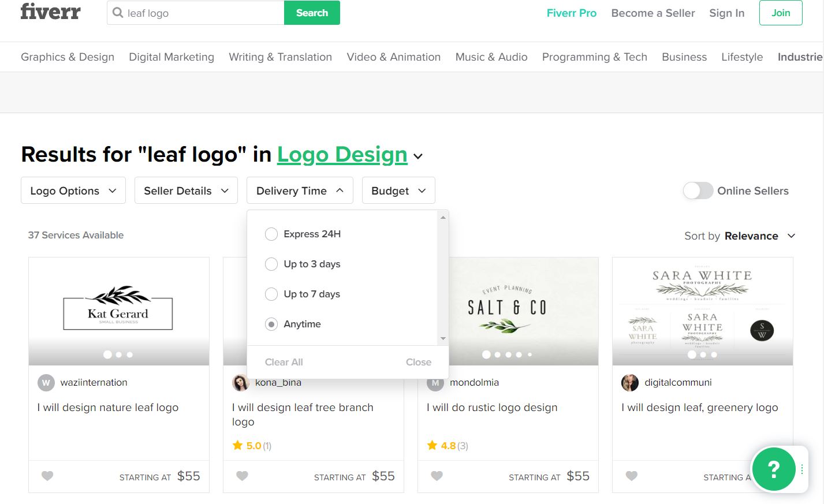Viewport: 824px width, 504px height.
Task: Open 'I will design leaf, greenery logo' gig
Action: 700,407
